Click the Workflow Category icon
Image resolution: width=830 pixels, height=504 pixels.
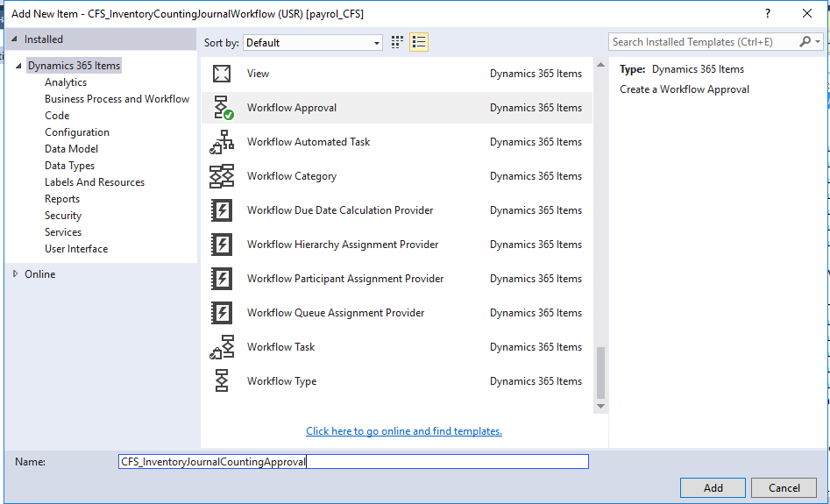click(x=222, y=176)
